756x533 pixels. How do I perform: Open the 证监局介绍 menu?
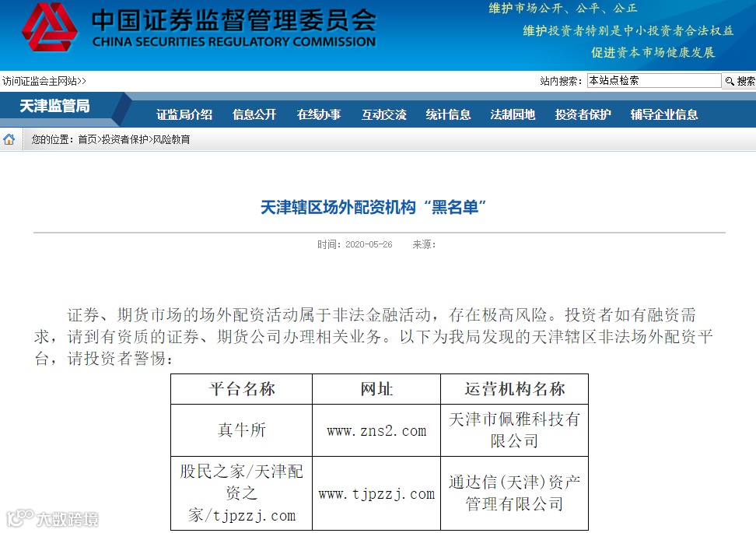[184, 114]
